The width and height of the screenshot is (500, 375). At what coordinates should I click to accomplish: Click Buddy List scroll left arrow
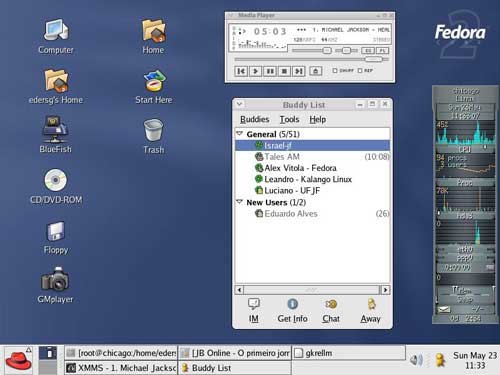[239, 290]
